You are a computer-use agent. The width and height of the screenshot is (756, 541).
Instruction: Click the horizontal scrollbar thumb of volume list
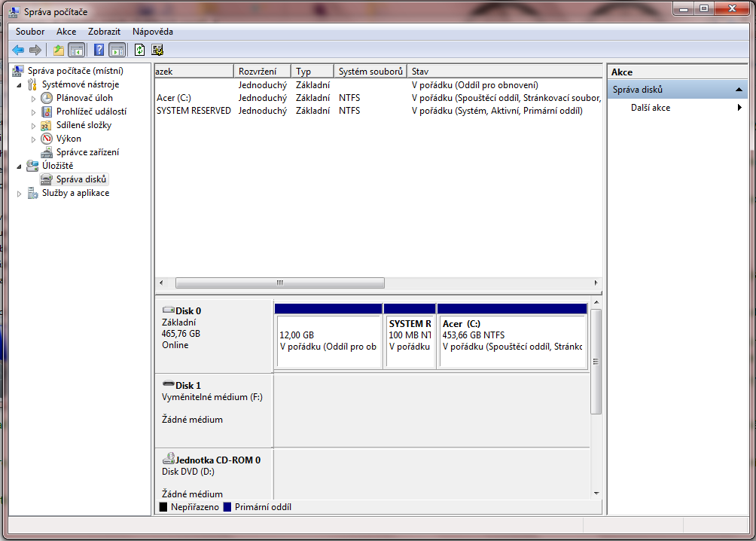tap(279, 283)
